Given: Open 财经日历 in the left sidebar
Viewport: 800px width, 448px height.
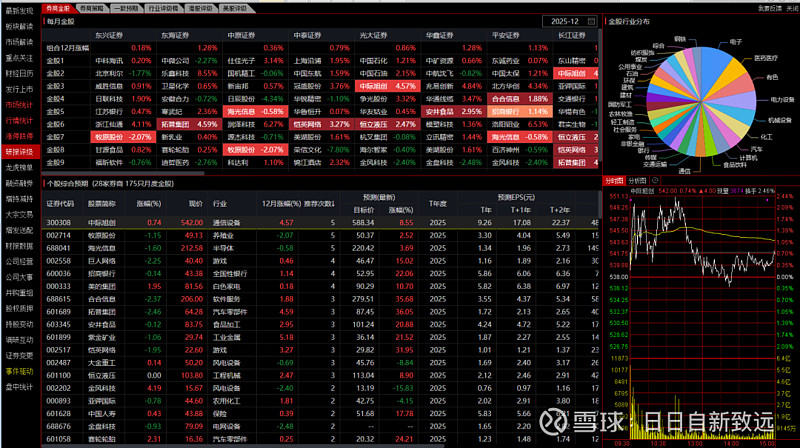Looking at the screenshot, I should click(x=19, y=73).
